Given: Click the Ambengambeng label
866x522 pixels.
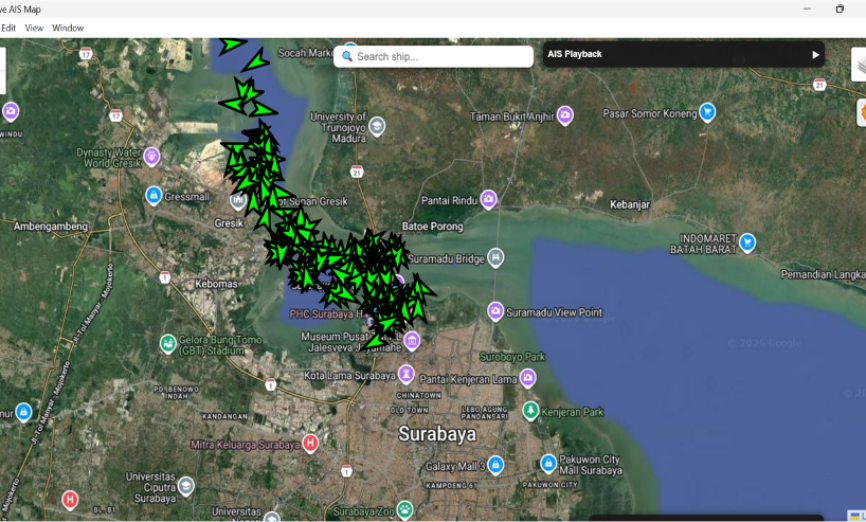Looking at the screenshot, I should click(x=51, y=226).
